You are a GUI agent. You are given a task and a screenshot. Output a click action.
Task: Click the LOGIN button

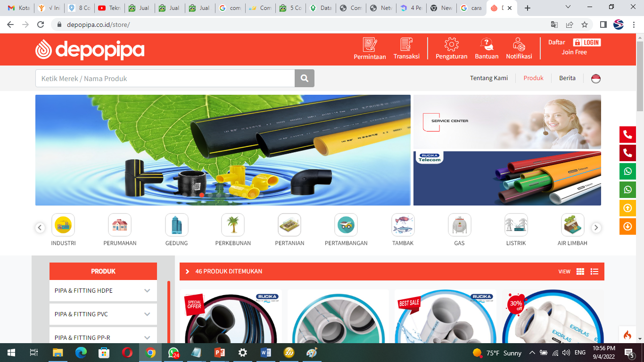[587, 42]
